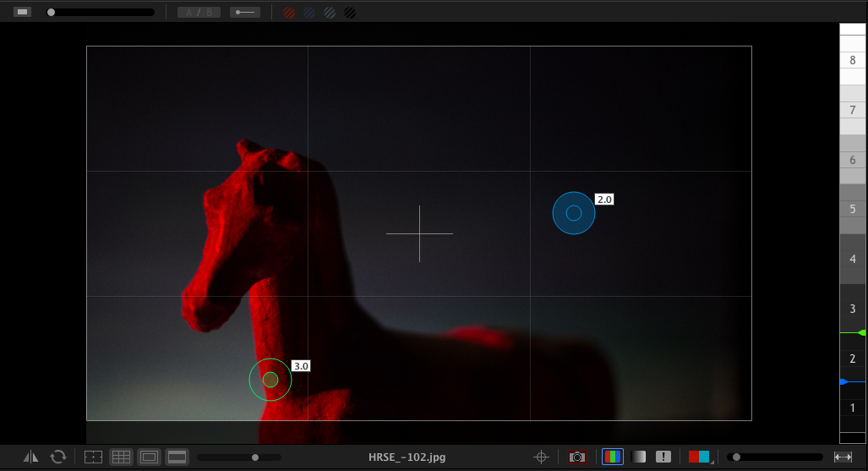Image resolution: width=868 pixels, height=471 pixels.
Task: Click the HRSE_-102.jpg file name
Action: pyautogui.click(x=407, y=457)
